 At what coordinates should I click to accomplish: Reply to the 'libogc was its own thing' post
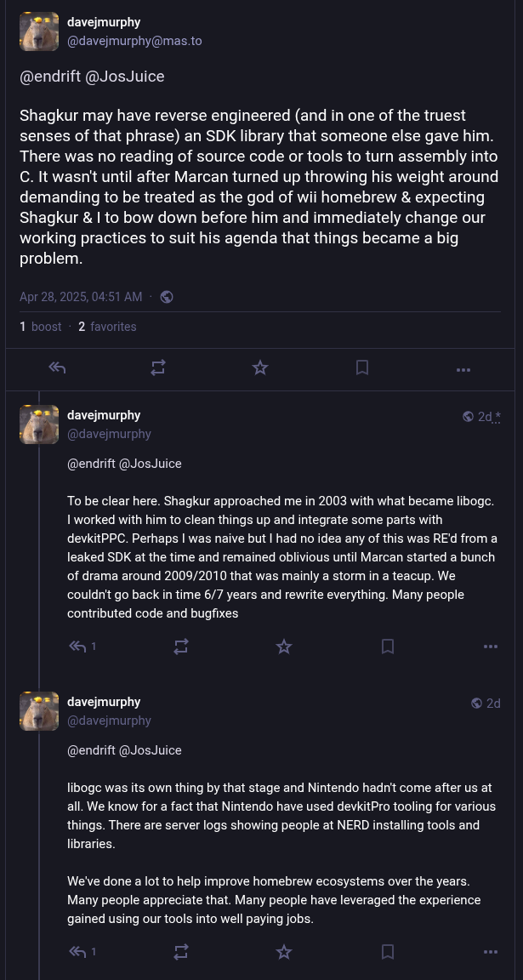(78, 952)
